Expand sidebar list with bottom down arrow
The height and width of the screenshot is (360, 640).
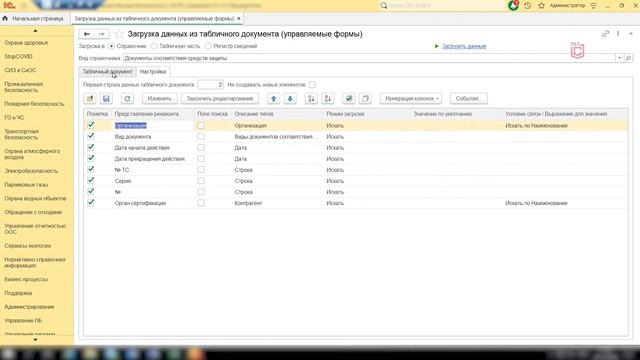coord(36,340)
